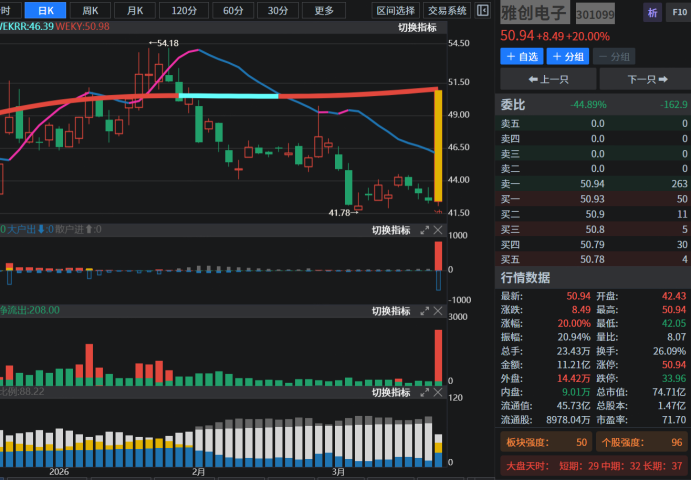Open the F10 company info

click(x=679, y=13)
